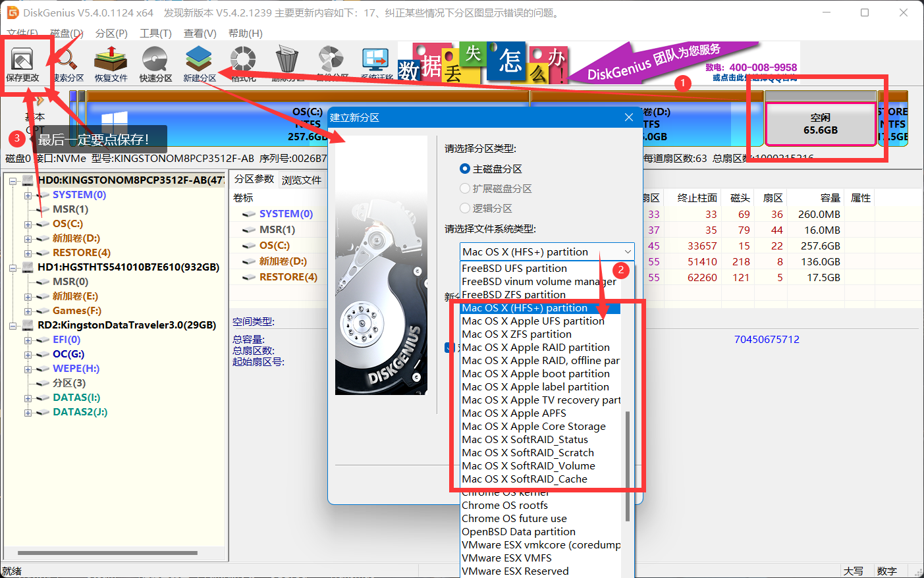
Task: Click the 空闲 65.6GB free space block
Action: pos(821,124)
